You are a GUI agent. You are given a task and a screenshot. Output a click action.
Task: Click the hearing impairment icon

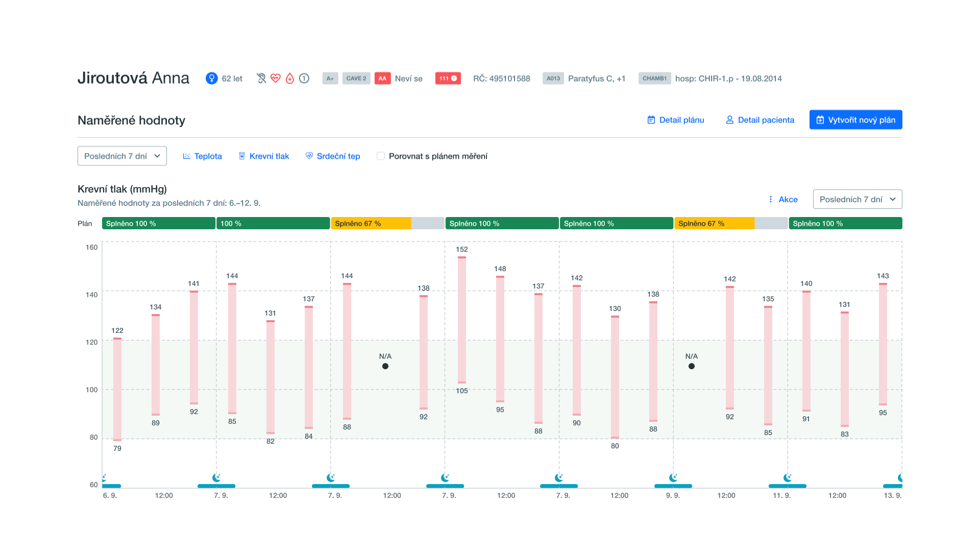point(261,78)
